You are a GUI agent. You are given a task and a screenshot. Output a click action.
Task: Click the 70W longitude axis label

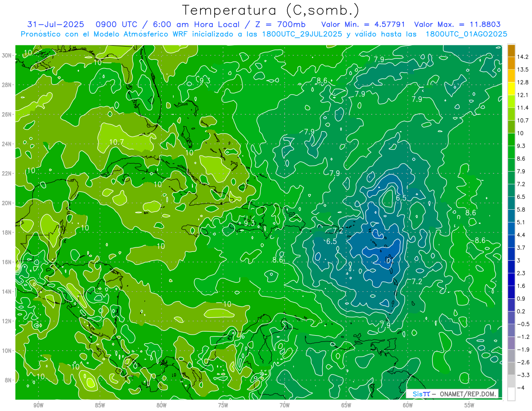click(x=285, y=405)
